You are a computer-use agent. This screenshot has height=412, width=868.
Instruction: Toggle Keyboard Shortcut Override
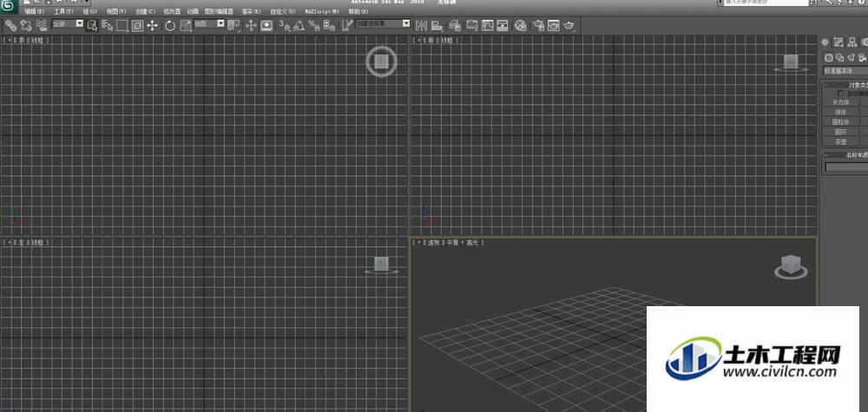tap(266, 25)
